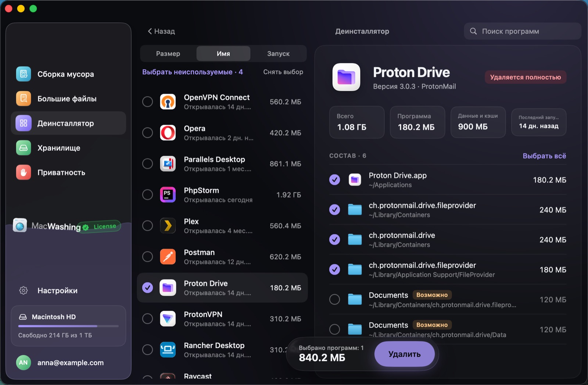
Task: Click the Поиск программ search field
Action: [x=523, y=31]
